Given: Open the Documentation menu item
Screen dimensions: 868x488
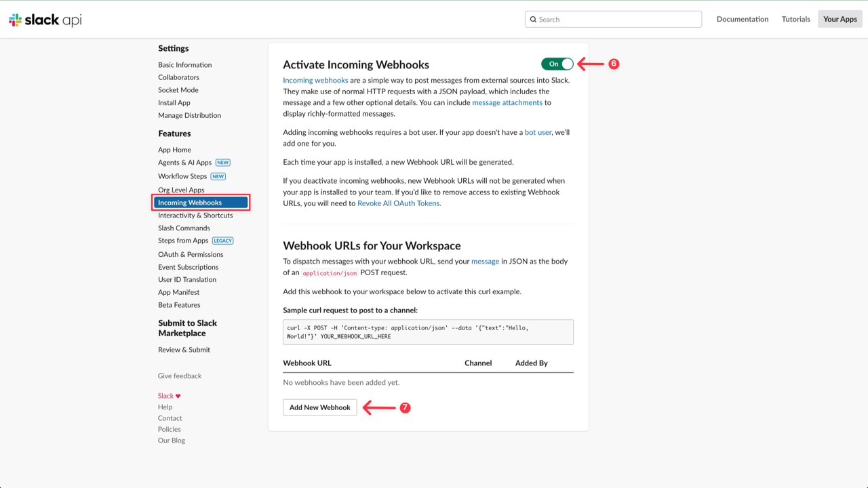Looking at the screenshot, I should [x=742, y=19].
